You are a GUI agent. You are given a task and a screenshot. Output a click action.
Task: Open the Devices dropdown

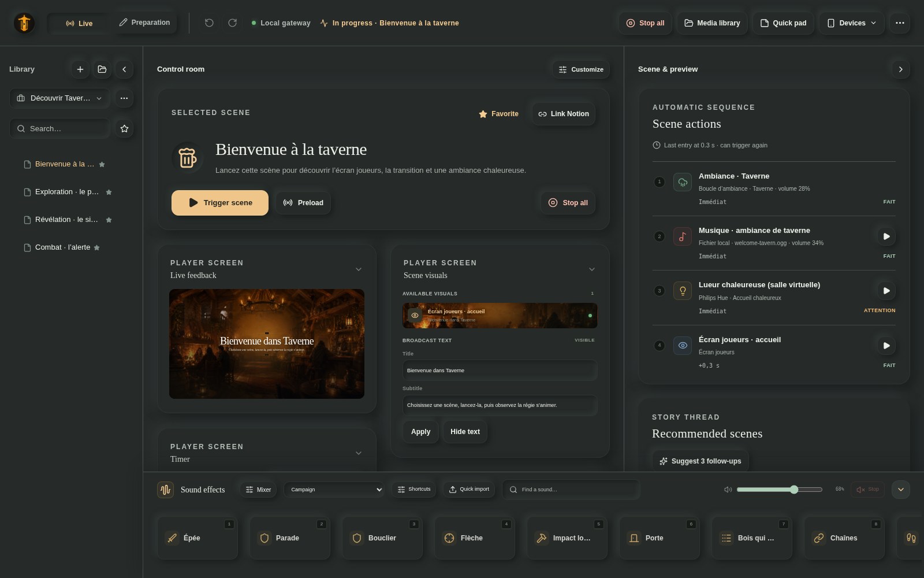[x=852, y=23]
